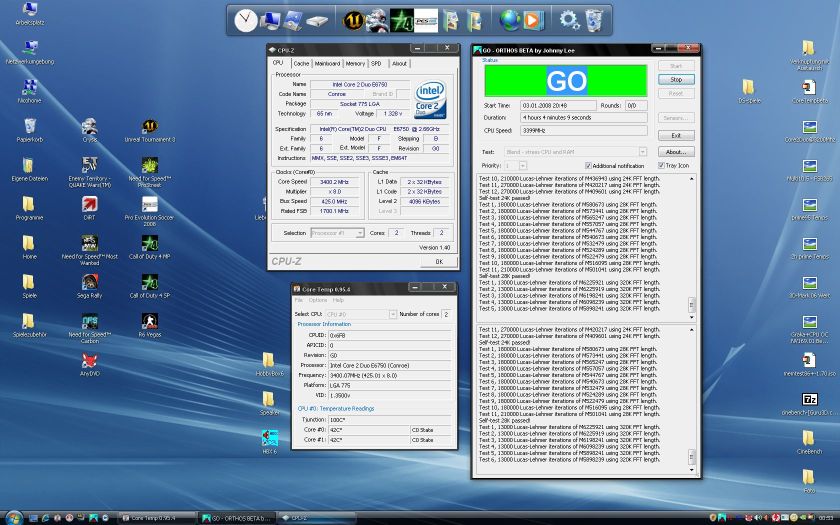
Task: Switch to the Cache tab in CPU-Z
Action: point(301,63)
